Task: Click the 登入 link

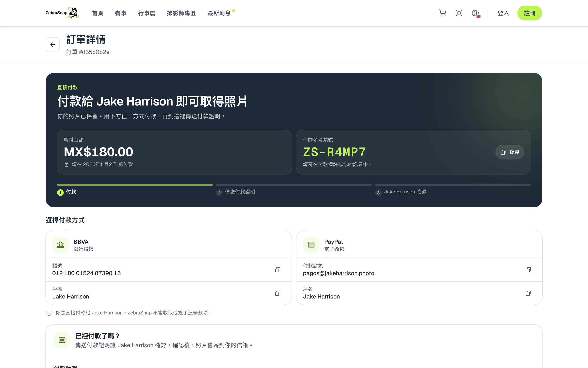Action: [503, 13]
